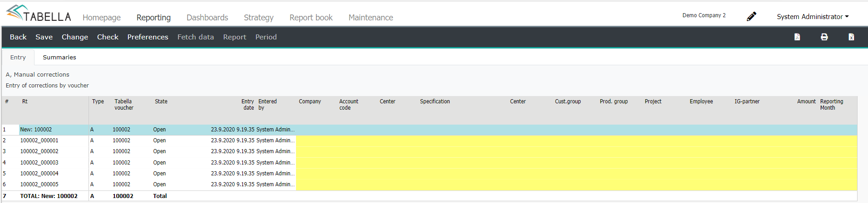Click the Check toolbar command
The width and height of the screenshot is (868, 203).
pyautogui.click(x=108, y=37)
